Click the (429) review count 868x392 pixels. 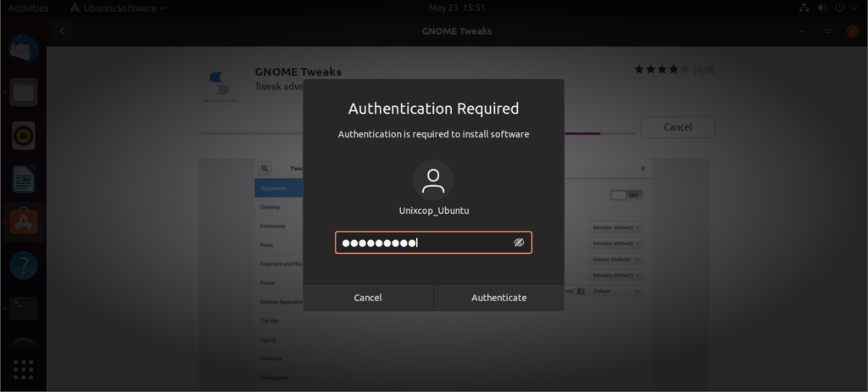pos(704,70)
